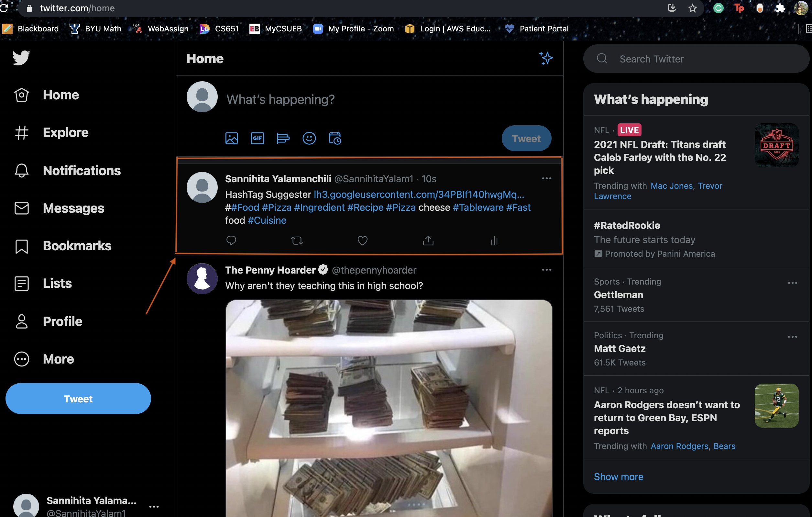Image resolution: width=812 pixels, height=517 pixels.
Task: Open the top tweets sparkle icon
Action: [546, 58]
